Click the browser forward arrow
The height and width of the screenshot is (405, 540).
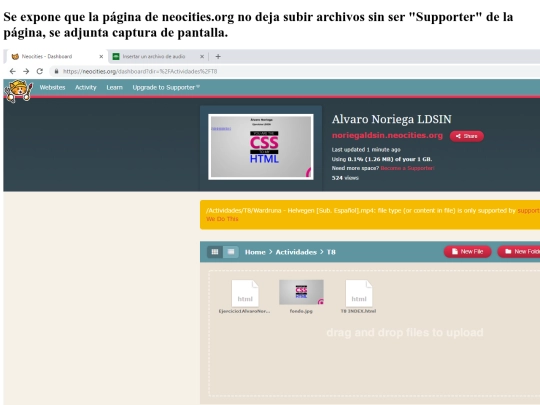click(x=26, y=71)
